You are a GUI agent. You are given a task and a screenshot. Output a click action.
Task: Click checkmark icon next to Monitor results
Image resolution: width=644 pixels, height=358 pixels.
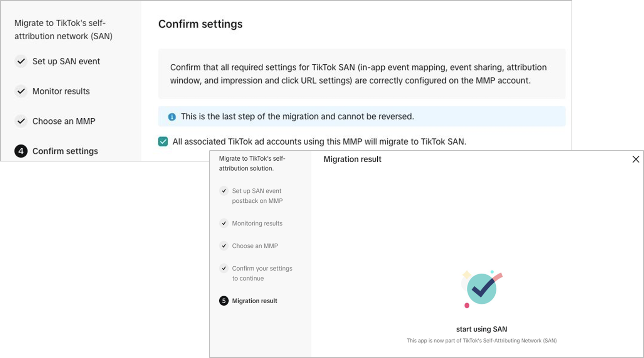pos(21,91)
